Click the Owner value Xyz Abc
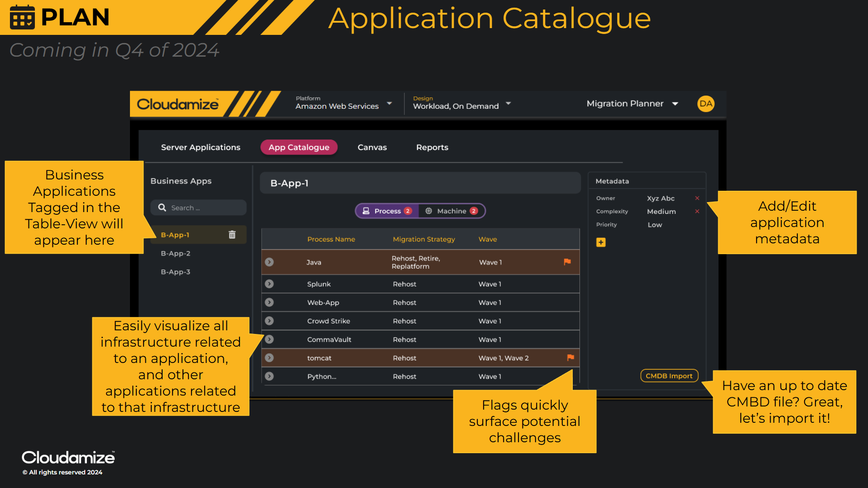Screen dimensions: 868x488 pos(661,198)
